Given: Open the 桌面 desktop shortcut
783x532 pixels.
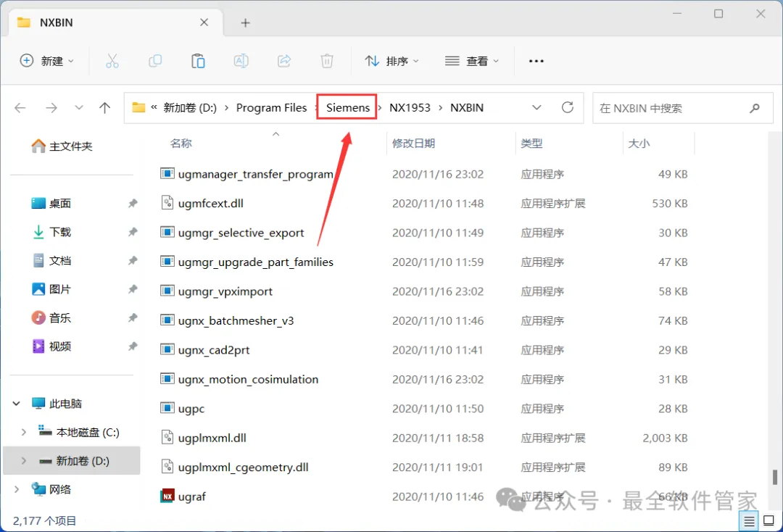Looking at the screenshot, I should (51, 203).
